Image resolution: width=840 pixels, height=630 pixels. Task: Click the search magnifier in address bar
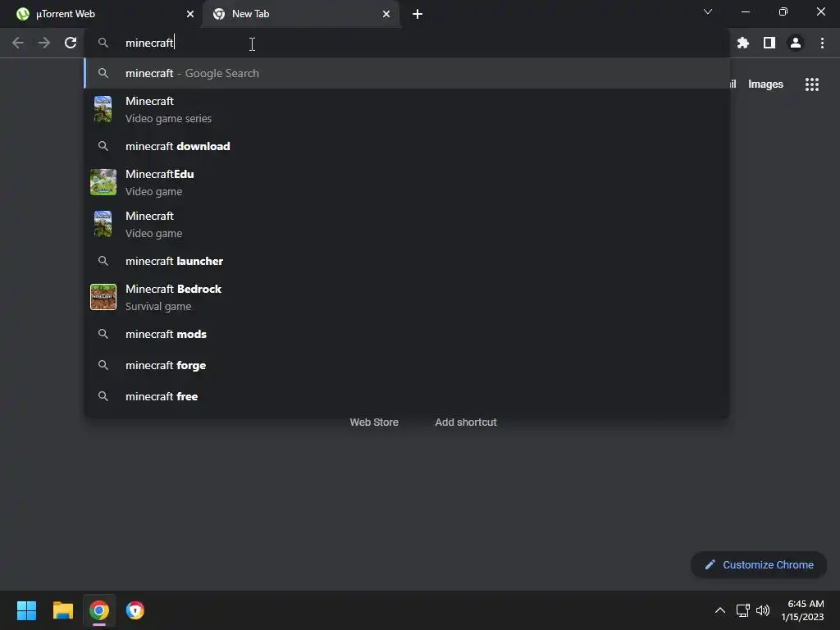(x=103, y=43)
